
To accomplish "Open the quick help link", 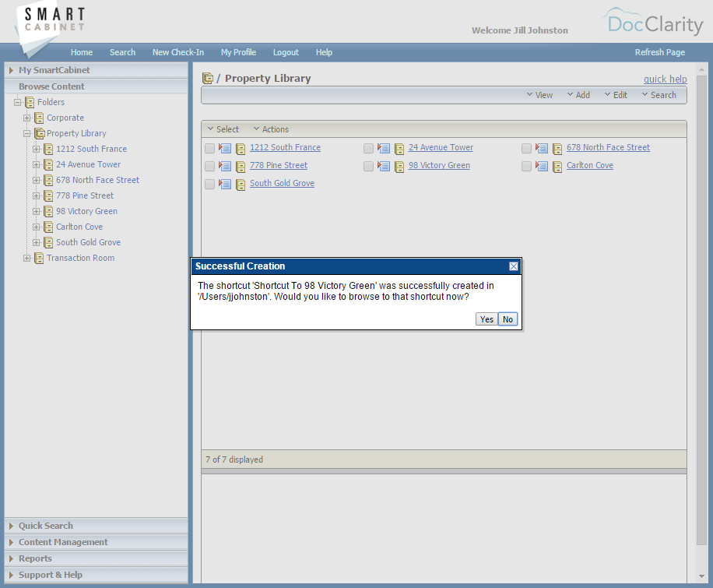I will [665, 79].
